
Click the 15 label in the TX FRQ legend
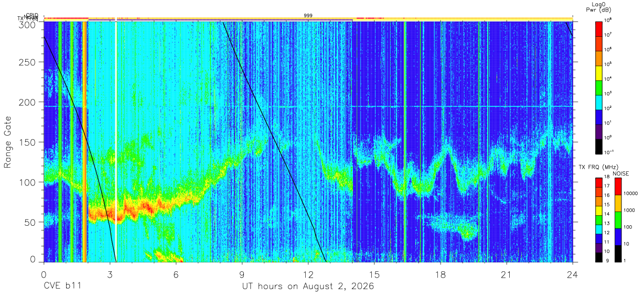pos(607,204)
